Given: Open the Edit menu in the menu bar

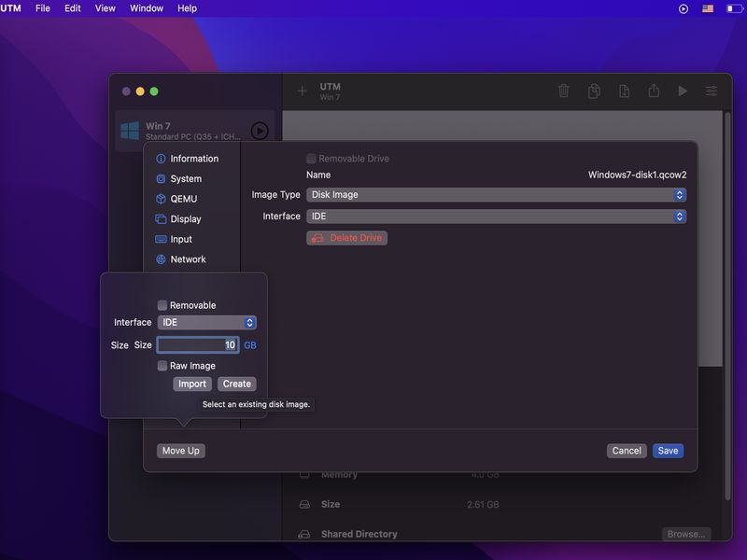Looking at the screenshot, I should point(71,8).
